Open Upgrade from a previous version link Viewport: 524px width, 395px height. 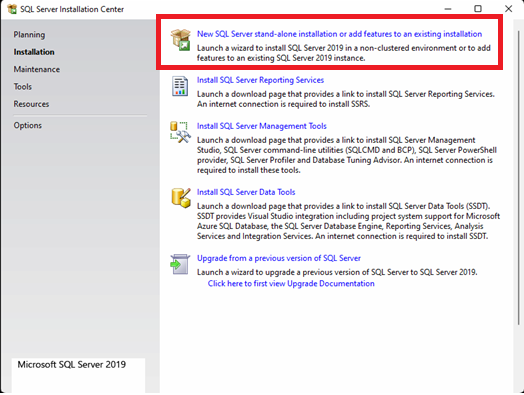[279, 258]
